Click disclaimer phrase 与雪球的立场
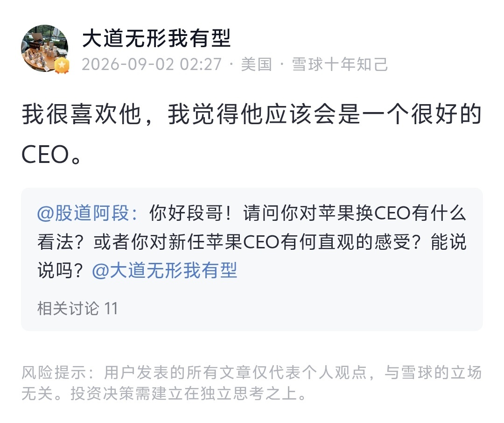Image resolution: width=504 pixels, height=423 pixels. [x=433, y=373]
